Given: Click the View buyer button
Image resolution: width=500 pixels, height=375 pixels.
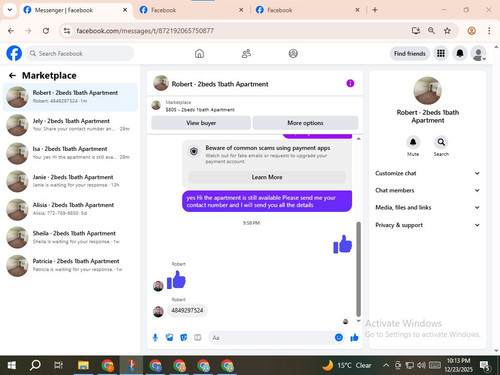Looking at the screenshot, I should click(x=201, y=123).
